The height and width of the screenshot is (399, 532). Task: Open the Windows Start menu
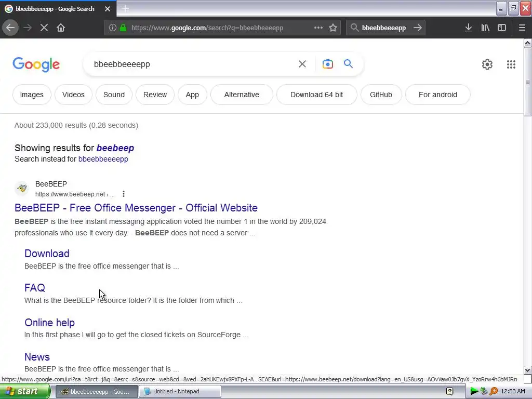click(25, 391)
